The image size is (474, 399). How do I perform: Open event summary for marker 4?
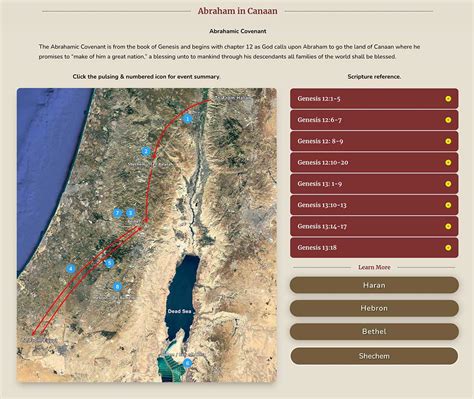click(x=70, y=269)
